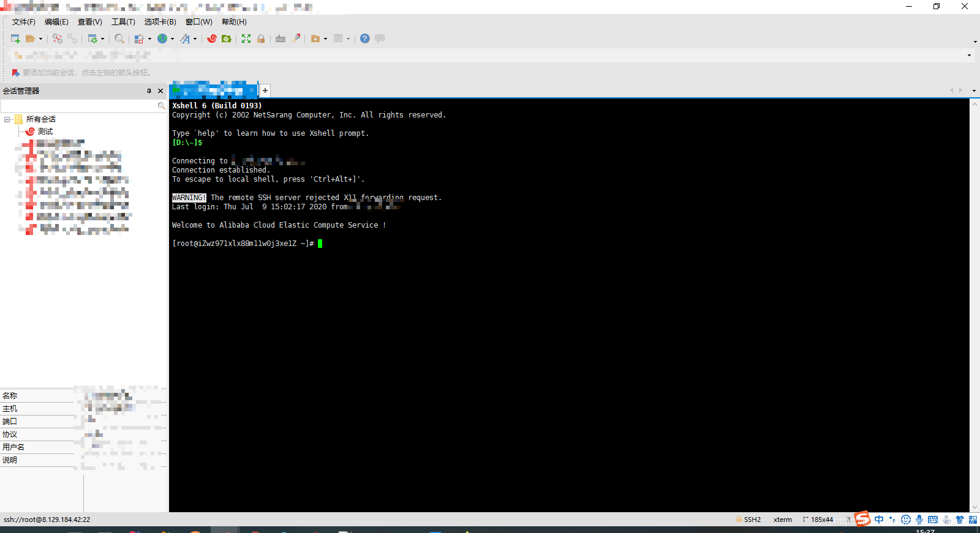Click the keyboard Key Mapping icon
This screenshot has width=980, height=533.
281,39
